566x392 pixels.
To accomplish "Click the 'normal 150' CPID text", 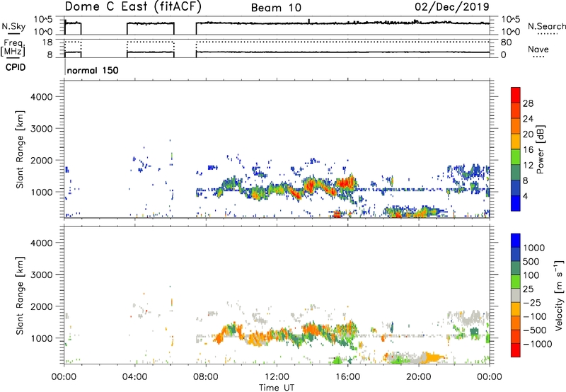I will pos(93,70).
